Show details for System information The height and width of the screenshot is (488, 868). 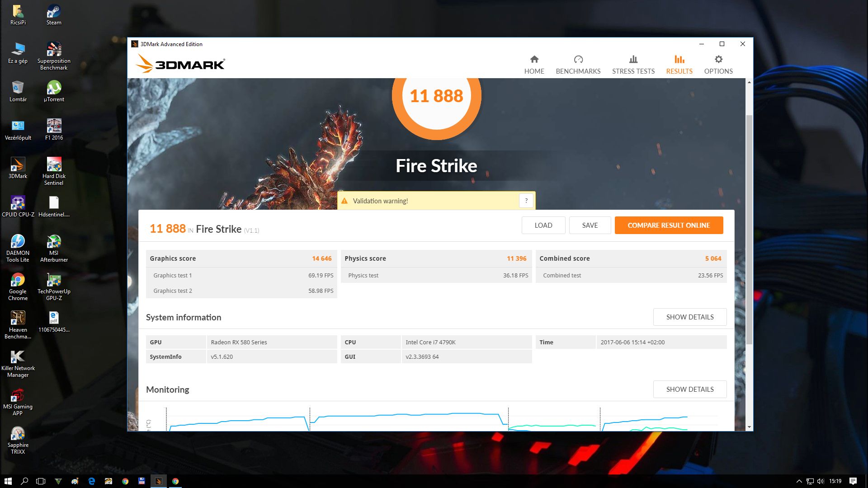[x=690, y=317]
